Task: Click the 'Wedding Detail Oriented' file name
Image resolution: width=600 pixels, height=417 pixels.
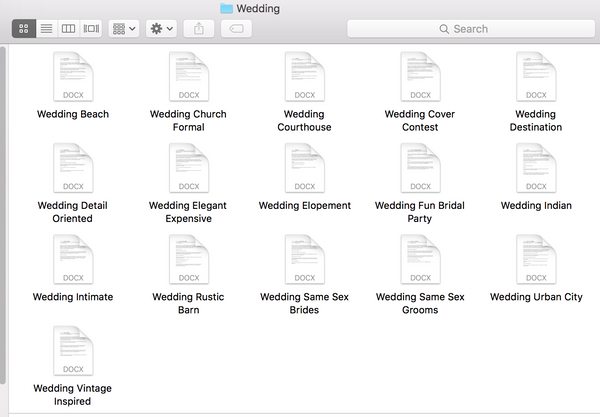Action: click(72, 212)
